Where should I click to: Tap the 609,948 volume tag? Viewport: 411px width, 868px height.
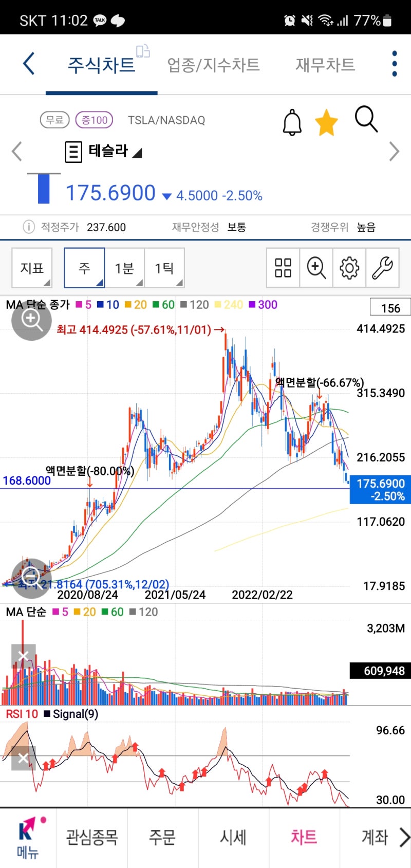point(380,671)
